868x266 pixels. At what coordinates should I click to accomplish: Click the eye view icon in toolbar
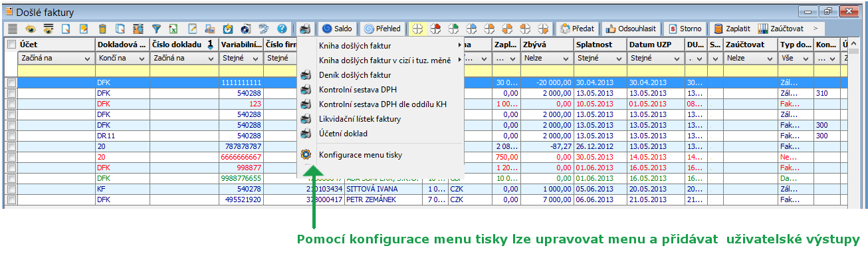tap(31, 29)
